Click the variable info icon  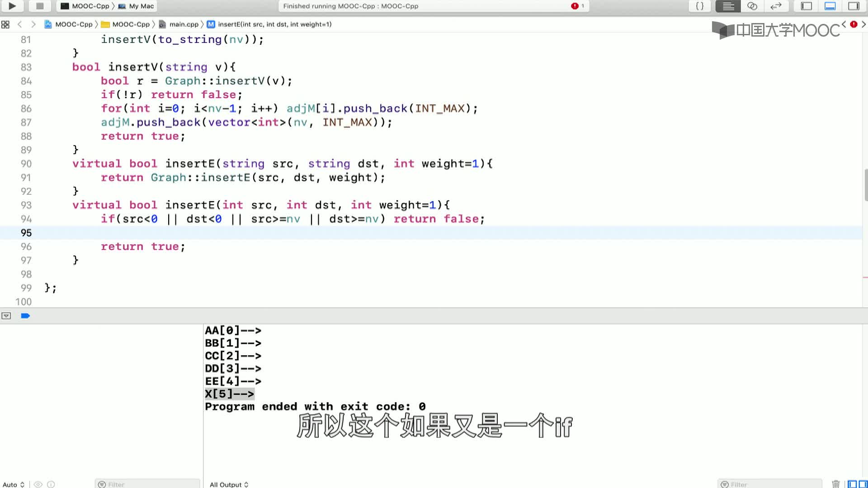[x=51, y=484]
